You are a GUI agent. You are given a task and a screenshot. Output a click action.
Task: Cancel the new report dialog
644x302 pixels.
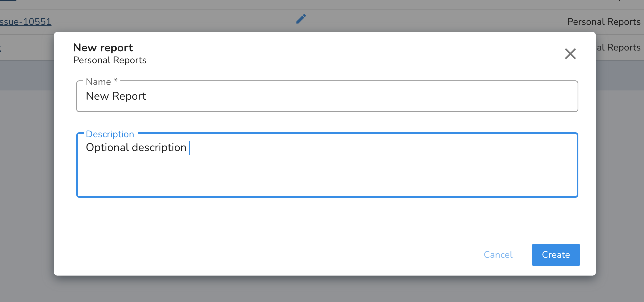pyautogui.click(x=498, y=255)
